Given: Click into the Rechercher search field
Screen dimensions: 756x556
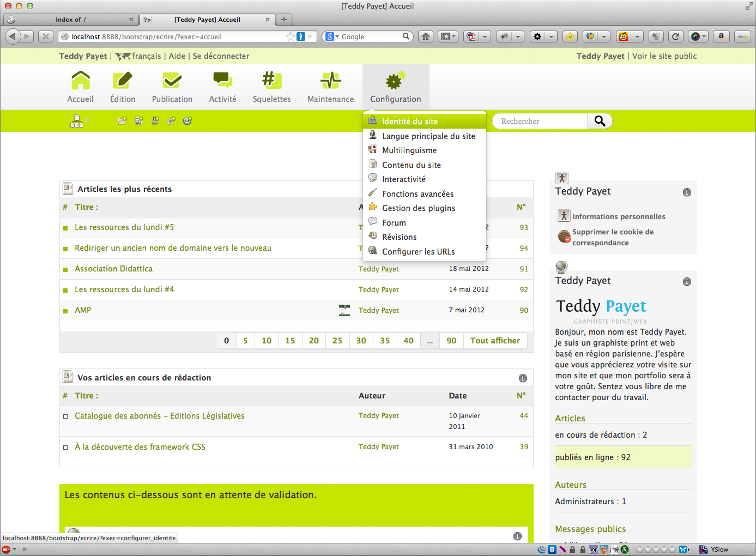Looking at the screenshot, I should coord(540,121).
